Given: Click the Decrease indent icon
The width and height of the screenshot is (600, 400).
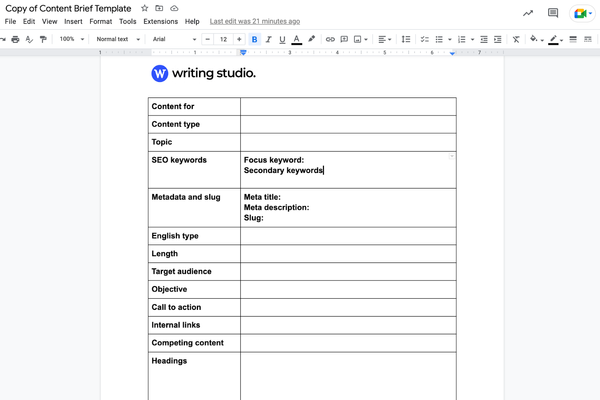Looking at the screenshot, I should (x=484, y=39).
